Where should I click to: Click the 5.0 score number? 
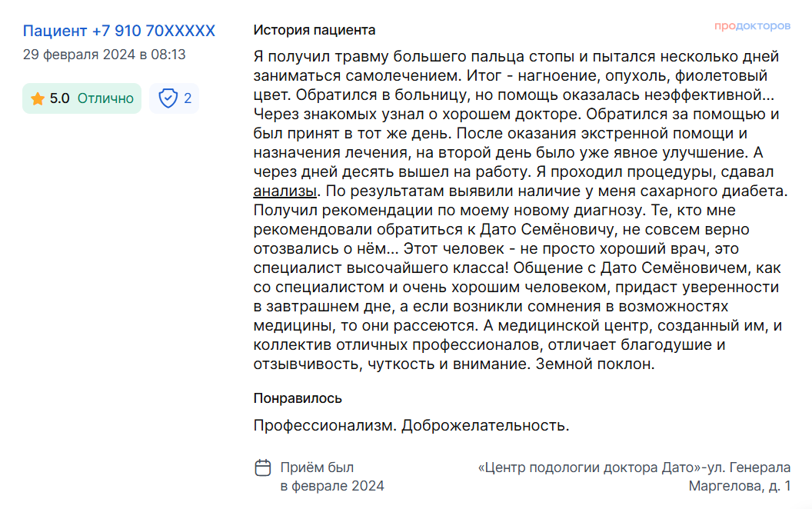[59, 98]
